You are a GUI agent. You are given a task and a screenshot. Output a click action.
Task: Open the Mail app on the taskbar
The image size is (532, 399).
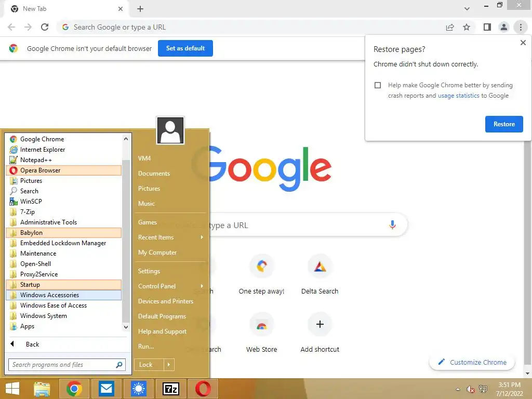click(x=107, y=389)
